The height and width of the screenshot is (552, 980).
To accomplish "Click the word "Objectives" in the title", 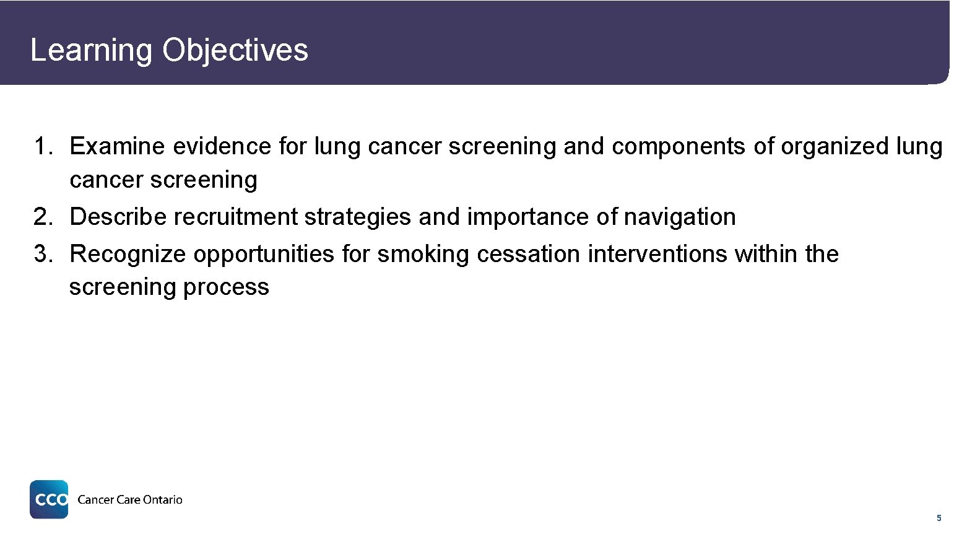I will click(x=235, y=50).
